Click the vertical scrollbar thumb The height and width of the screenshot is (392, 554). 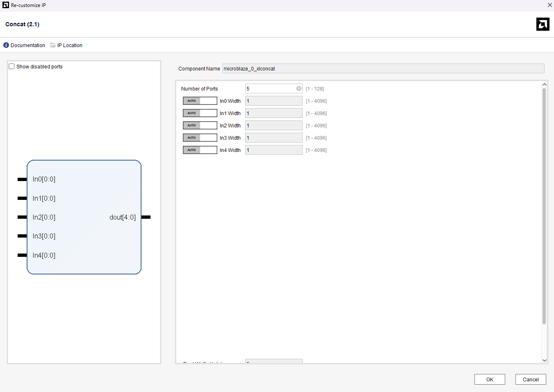pyautogui.click(x=544, y=205)
